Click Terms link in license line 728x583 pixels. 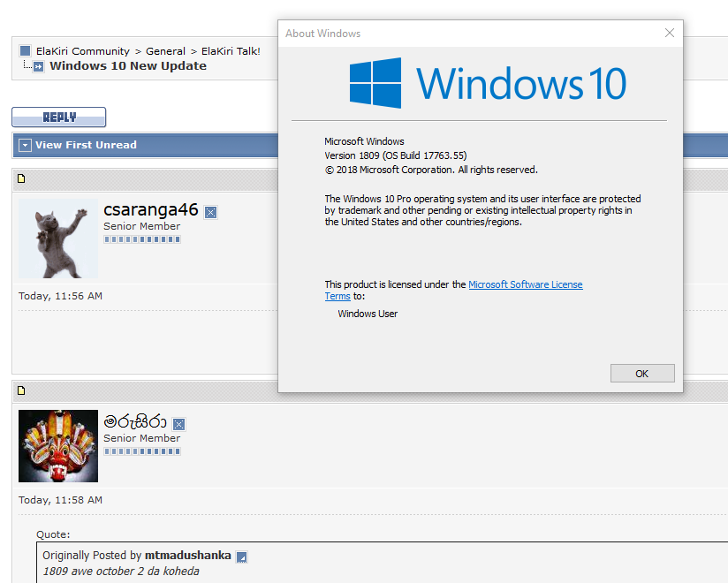(x=337, y=296)
